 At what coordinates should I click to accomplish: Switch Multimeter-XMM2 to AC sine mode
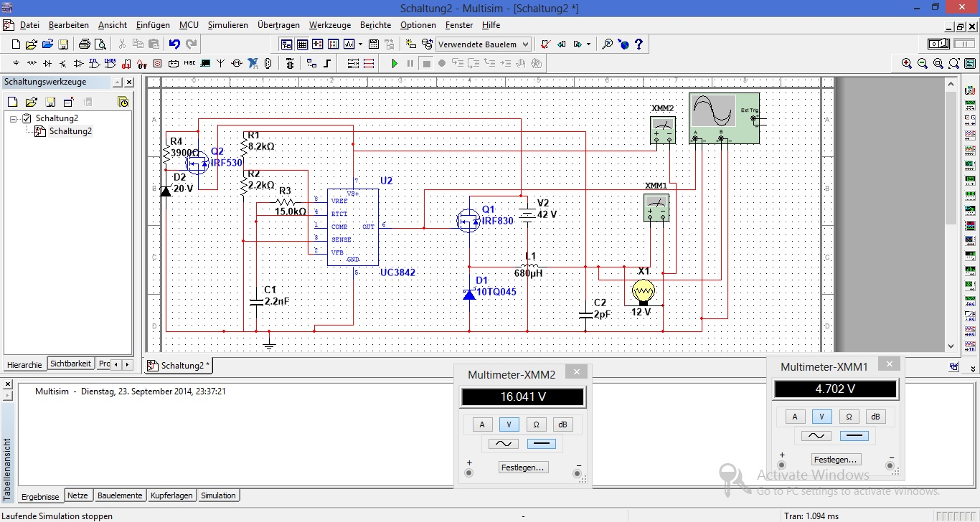(x=502, y=444)
